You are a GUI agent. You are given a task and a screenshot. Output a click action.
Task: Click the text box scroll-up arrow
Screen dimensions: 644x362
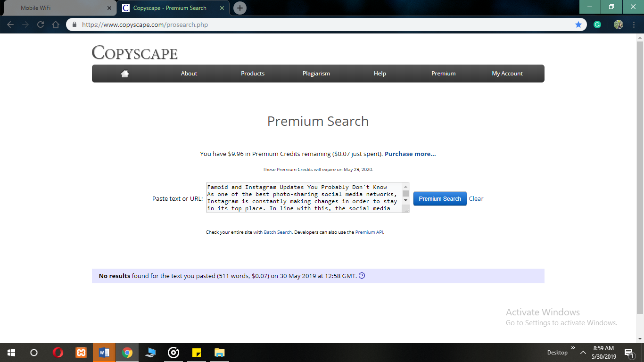coord(405,187)
